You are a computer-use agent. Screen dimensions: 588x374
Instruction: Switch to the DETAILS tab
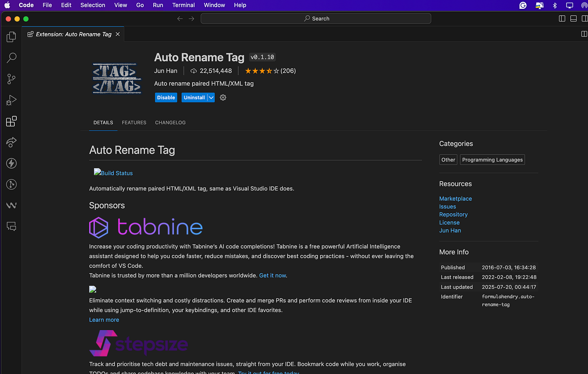[103, 123]
